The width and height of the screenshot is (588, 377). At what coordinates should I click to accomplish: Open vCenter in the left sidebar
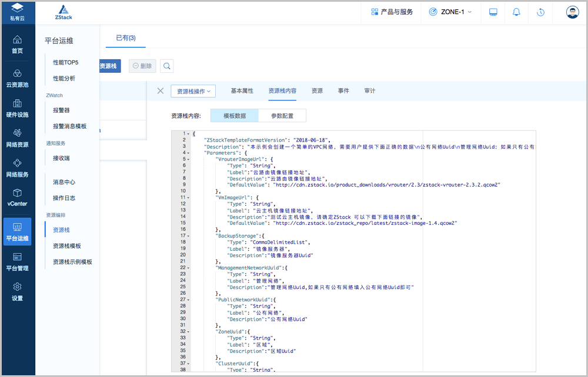(18, 198)
